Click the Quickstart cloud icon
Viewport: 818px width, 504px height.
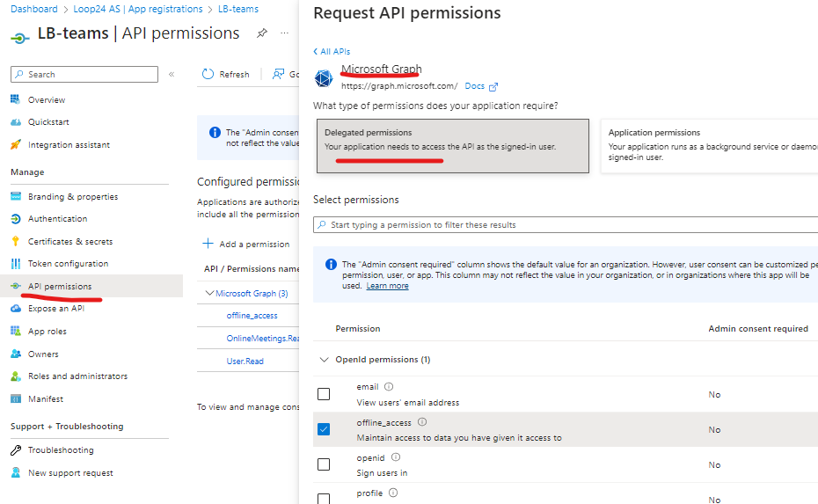pyautogui.click(x=16, y=122)
